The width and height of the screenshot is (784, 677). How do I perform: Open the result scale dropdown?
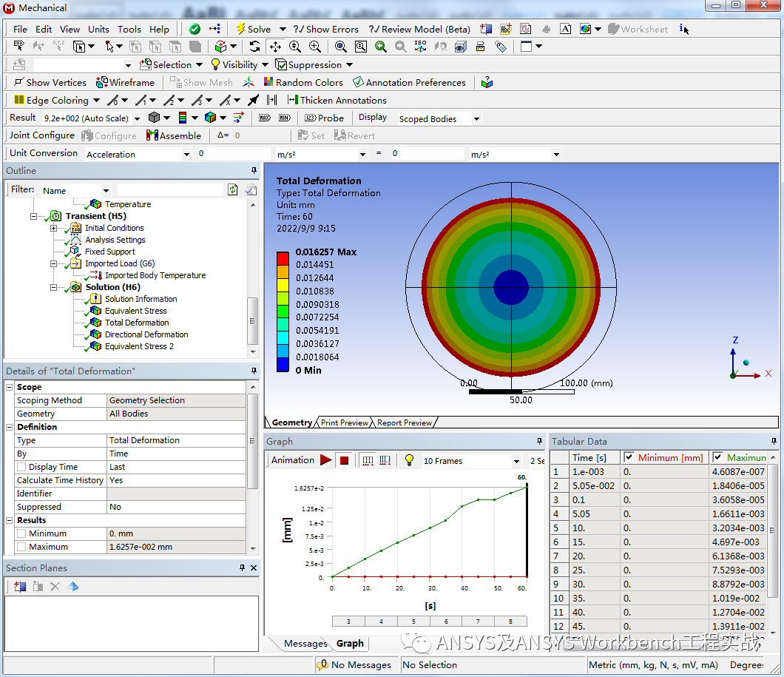coord(137,118)
